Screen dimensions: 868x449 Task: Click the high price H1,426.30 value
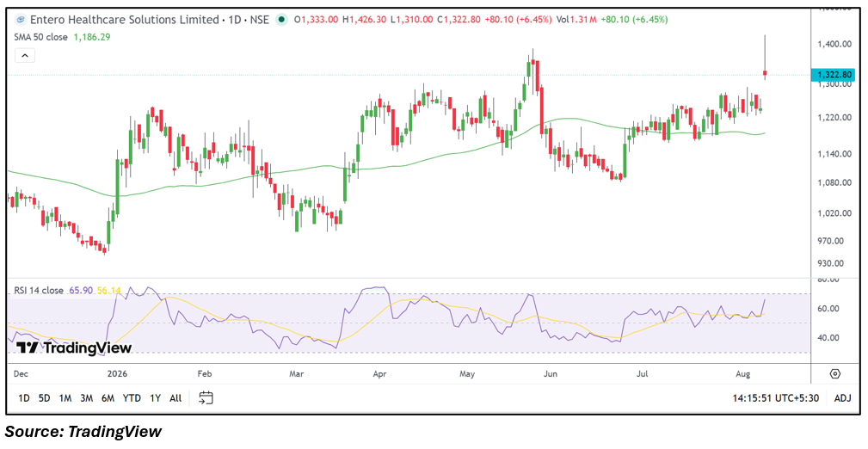364,20
